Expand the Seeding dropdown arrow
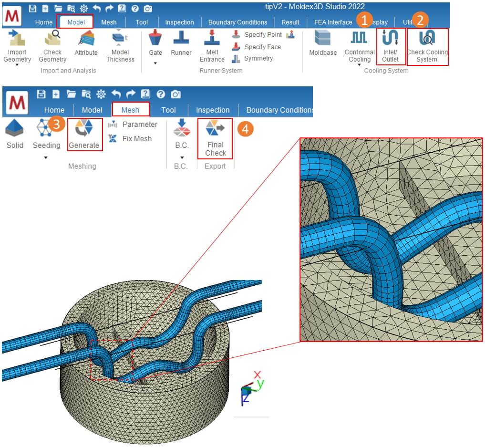Screen dimensions: 485x448 coord(46,158)
